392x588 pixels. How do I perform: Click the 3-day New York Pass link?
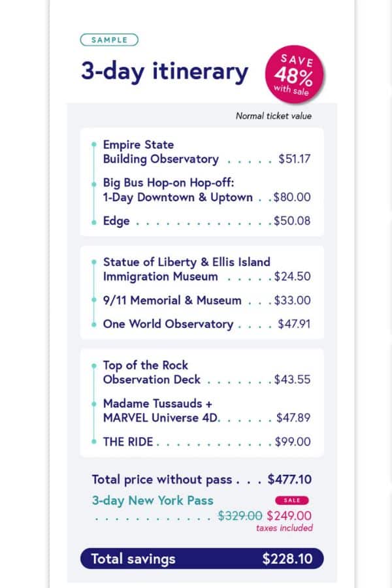pos(152,500)
